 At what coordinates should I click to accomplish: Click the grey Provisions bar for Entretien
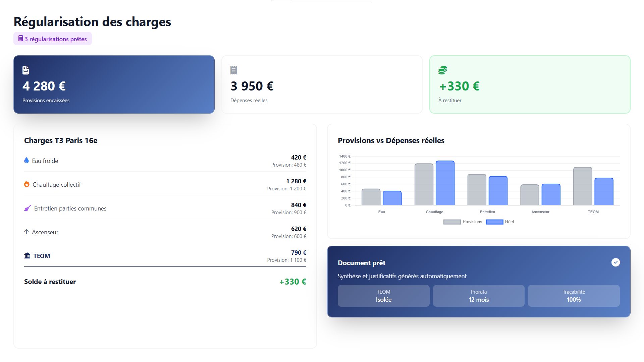pos(477,190)
